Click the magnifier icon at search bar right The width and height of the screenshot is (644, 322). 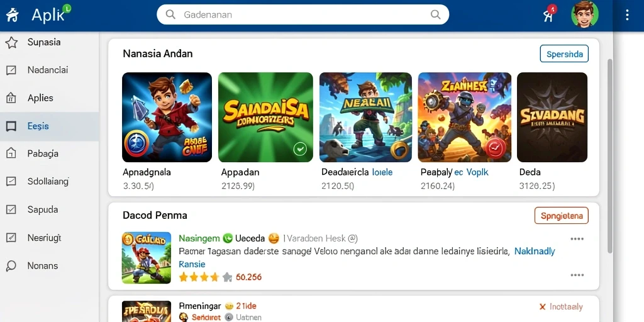coord(435,15)
